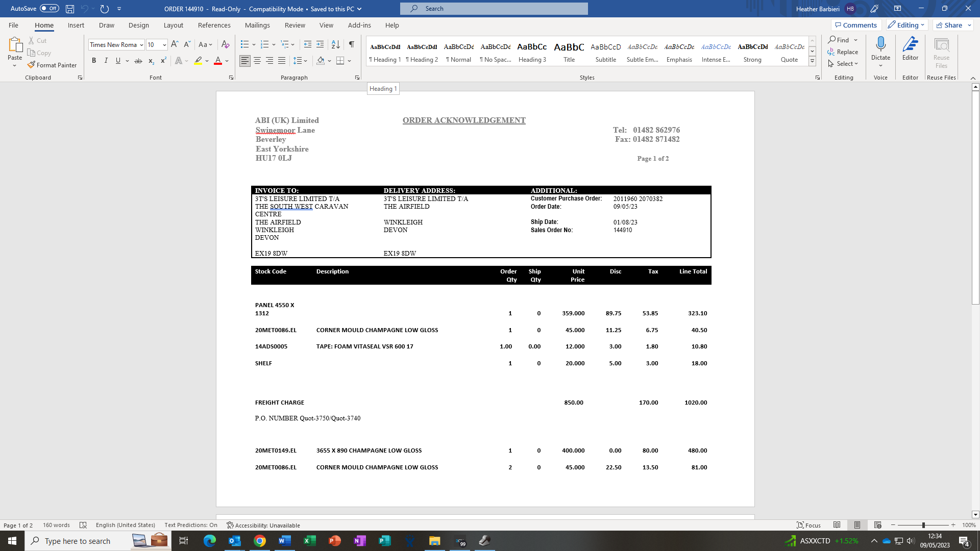The image size is (980, 551).
Task: Click the Save icon in title bar
Action: point(70,9)
